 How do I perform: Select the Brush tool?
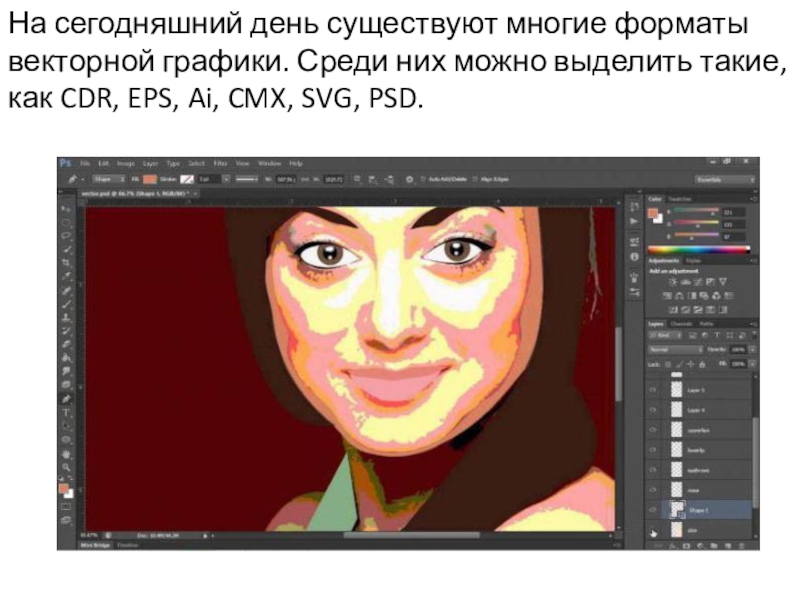(66, 304)
